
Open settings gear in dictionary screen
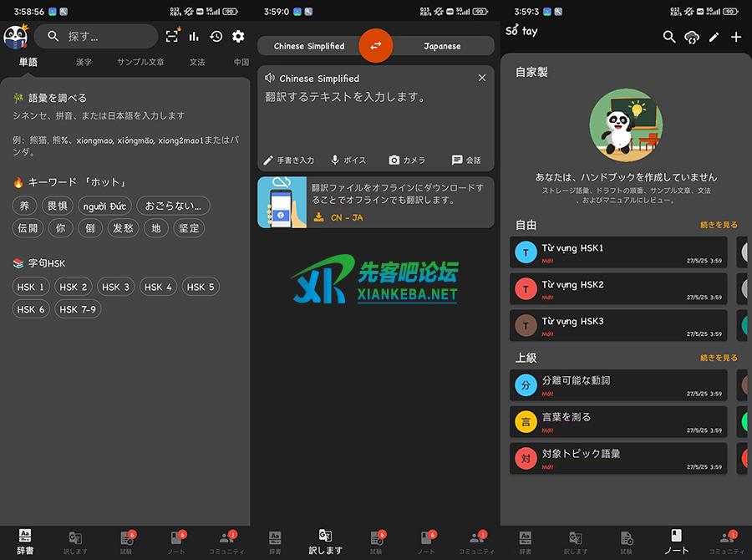[238, 36]
